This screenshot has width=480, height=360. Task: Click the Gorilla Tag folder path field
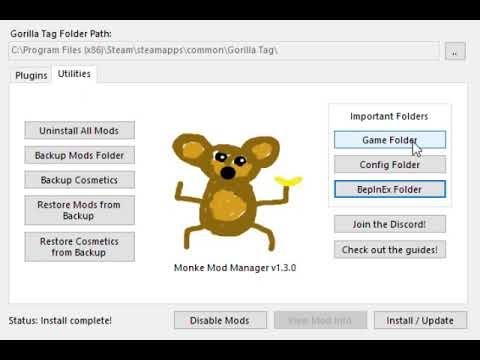point(224,51)
